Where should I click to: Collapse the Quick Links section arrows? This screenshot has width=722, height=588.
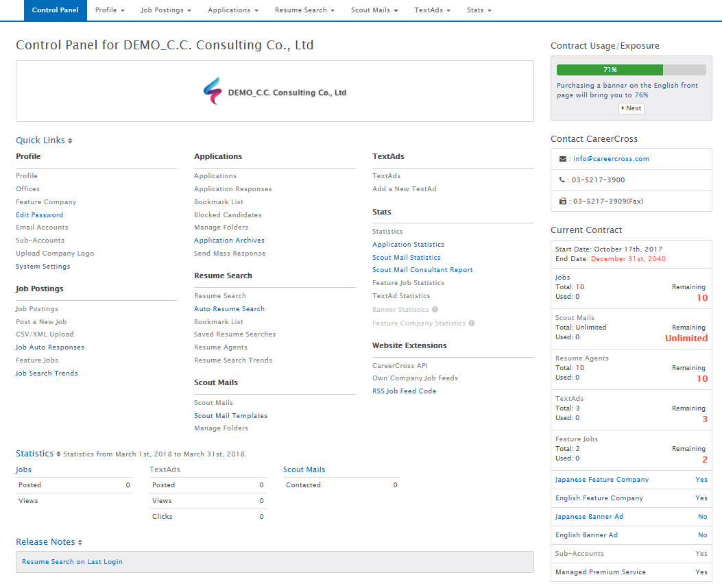pos(70,140)
